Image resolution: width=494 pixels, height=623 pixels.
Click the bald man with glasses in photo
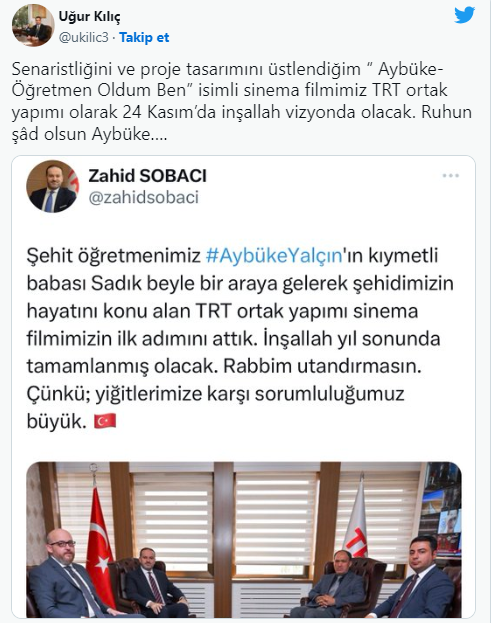[x=66, y=574]
